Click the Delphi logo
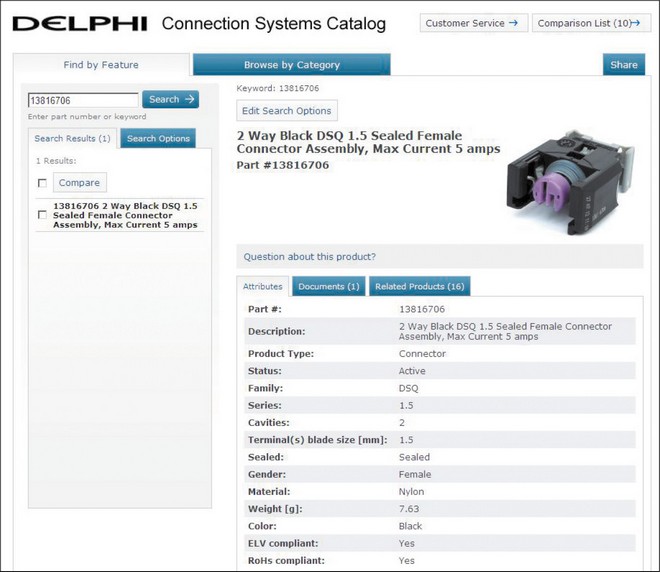The width and height of the screenshot is (660, 572). tap(79, 23)
